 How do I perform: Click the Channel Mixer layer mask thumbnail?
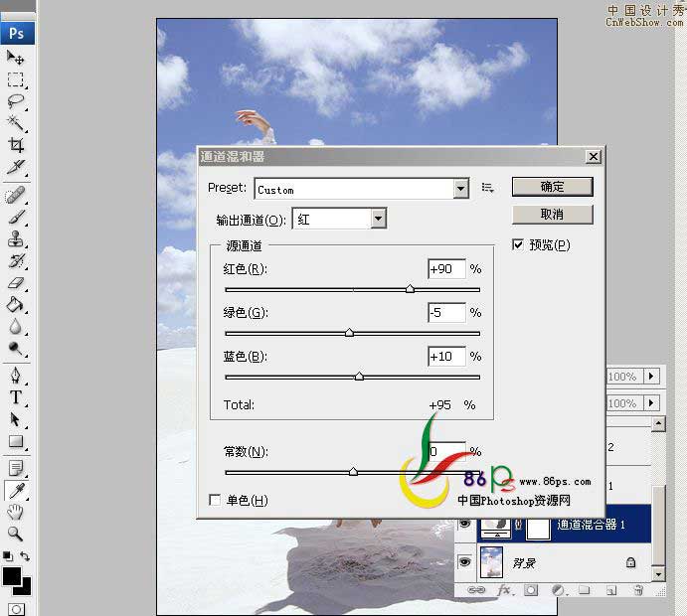point(539,528)
